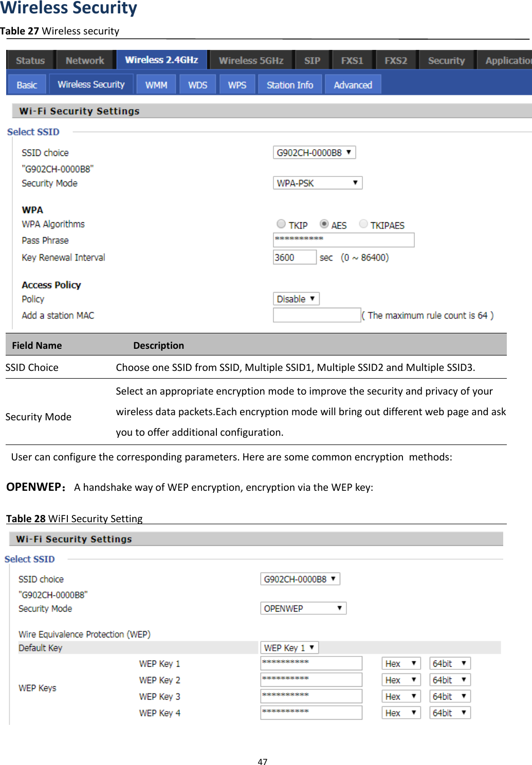This screenshot has width=532, height=765.
Task: Enable the AES algorithm option
Action: point(324,224)
